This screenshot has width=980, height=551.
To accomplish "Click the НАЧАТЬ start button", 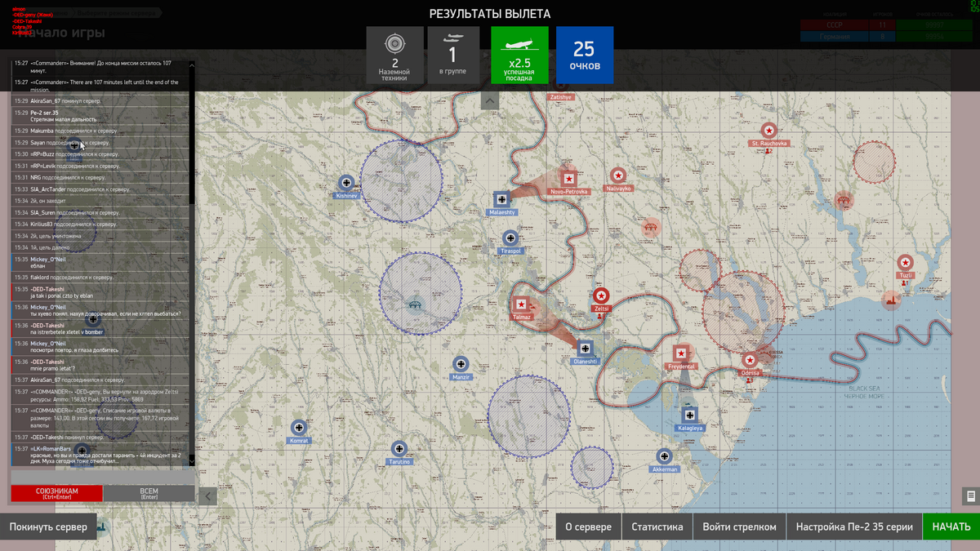I will pos(951,527).
